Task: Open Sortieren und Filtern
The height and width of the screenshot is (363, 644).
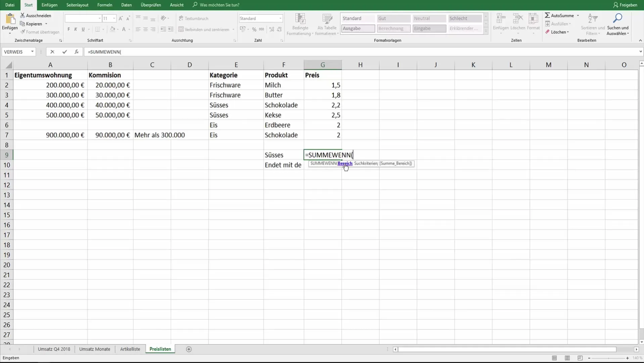Action: click(x=592, y=24)
